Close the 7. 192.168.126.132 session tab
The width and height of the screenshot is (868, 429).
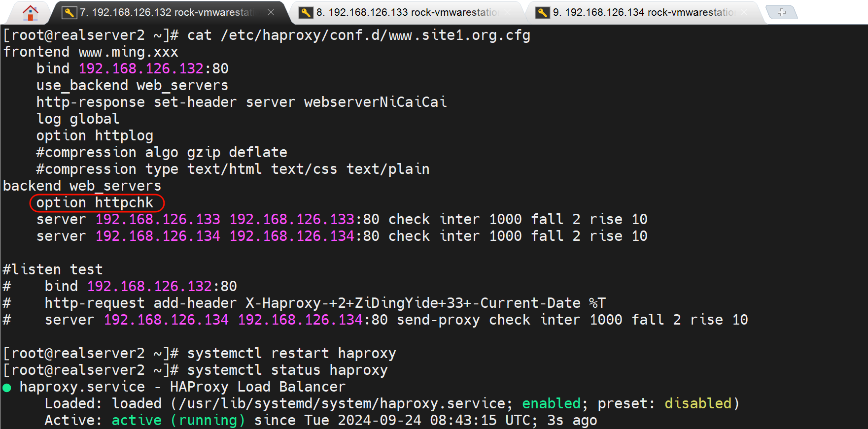click(271, 12)
